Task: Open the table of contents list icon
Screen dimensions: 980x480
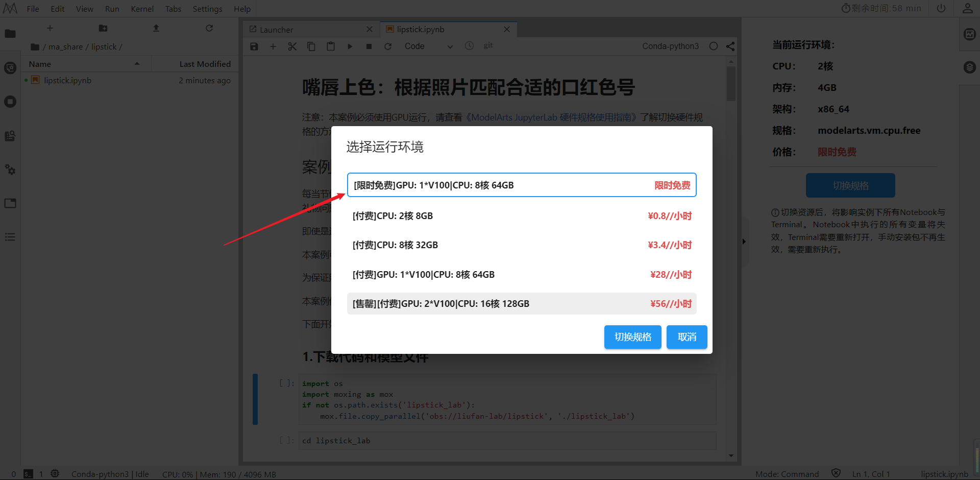Action: [x=10, y=237]
